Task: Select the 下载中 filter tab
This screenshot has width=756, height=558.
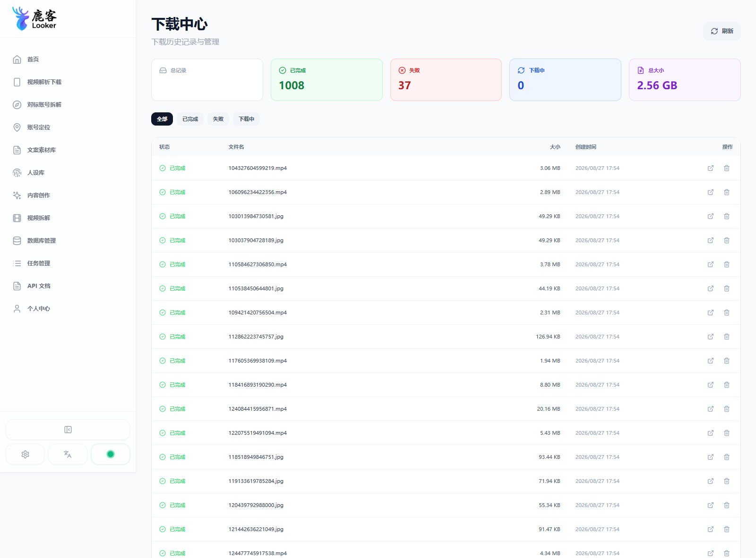Action: [x=246, y=119]
